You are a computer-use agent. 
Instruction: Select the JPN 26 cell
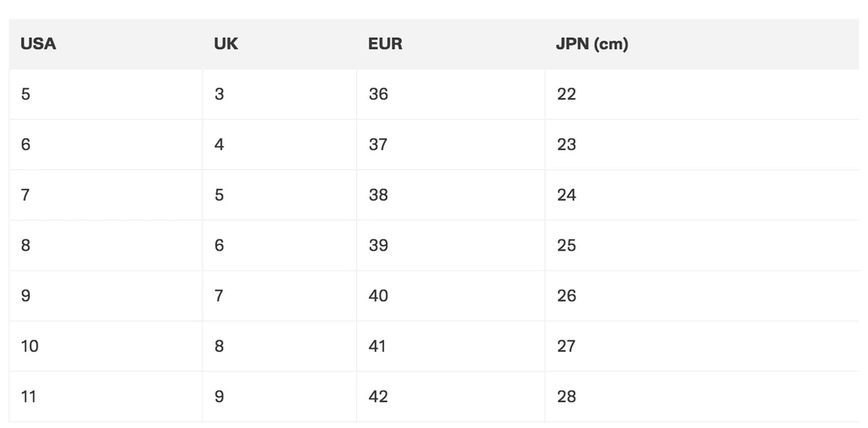click(x=567, y=296)
